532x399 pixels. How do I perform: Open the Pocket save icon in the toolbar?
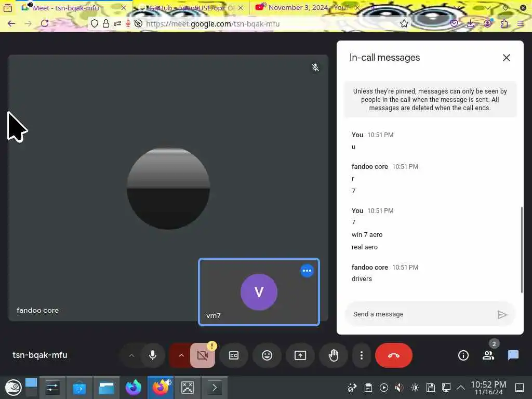(454, 23)
